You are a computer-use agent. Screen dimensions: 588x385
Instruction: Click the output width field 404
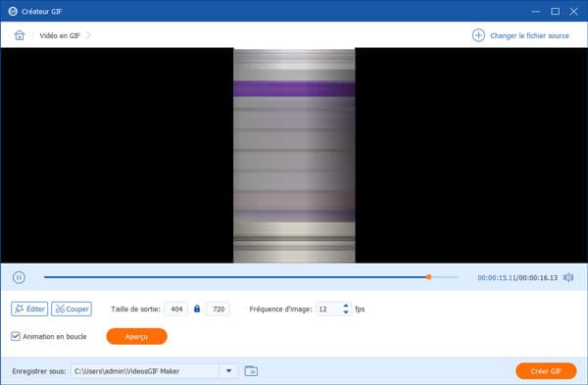[176, 309]
